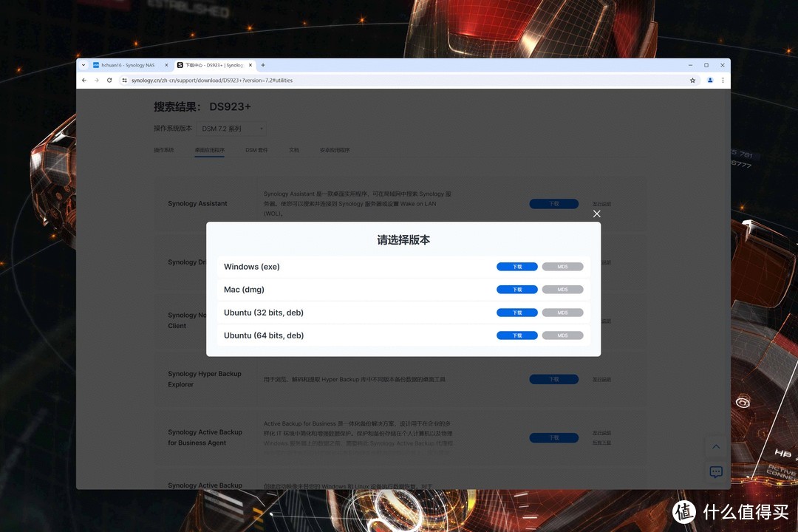Switch to the DSM 套件 tab

click(256, 149)
